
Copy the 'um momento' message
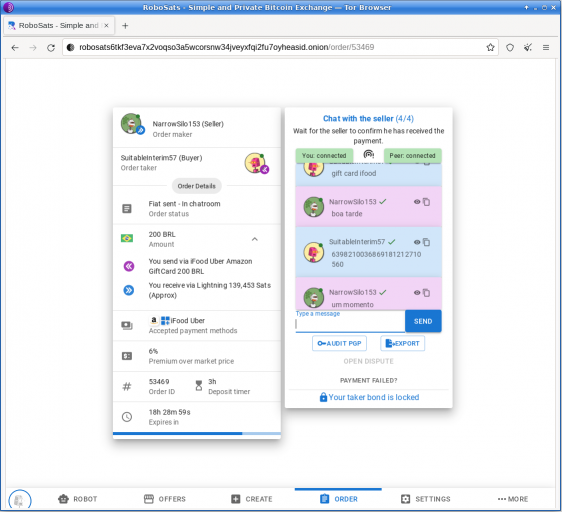[x=427, y=293]
